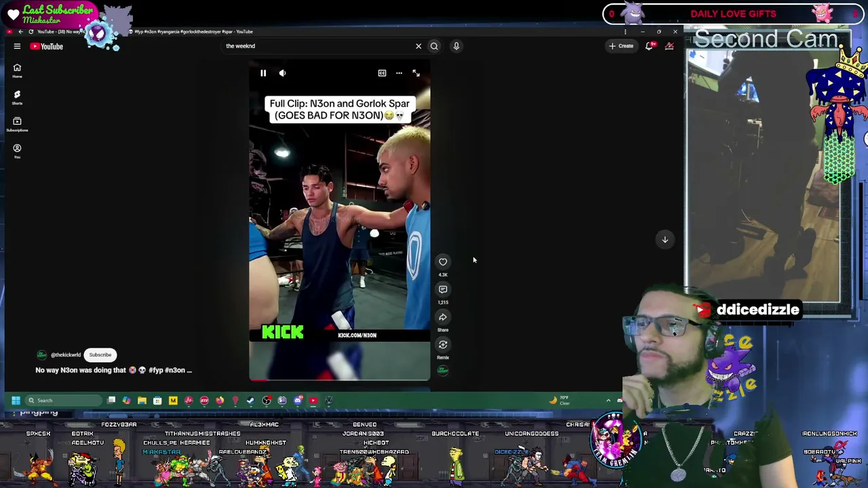This screenshot has height=488, width=868.
Task: Reload the browser page
Action: click(31, 32)
